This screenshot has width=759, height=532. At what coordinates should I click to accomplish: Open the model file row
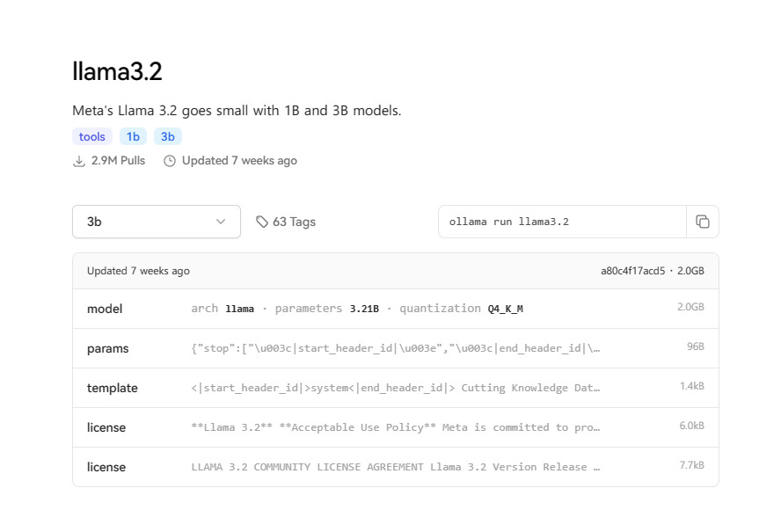(395, 309)
